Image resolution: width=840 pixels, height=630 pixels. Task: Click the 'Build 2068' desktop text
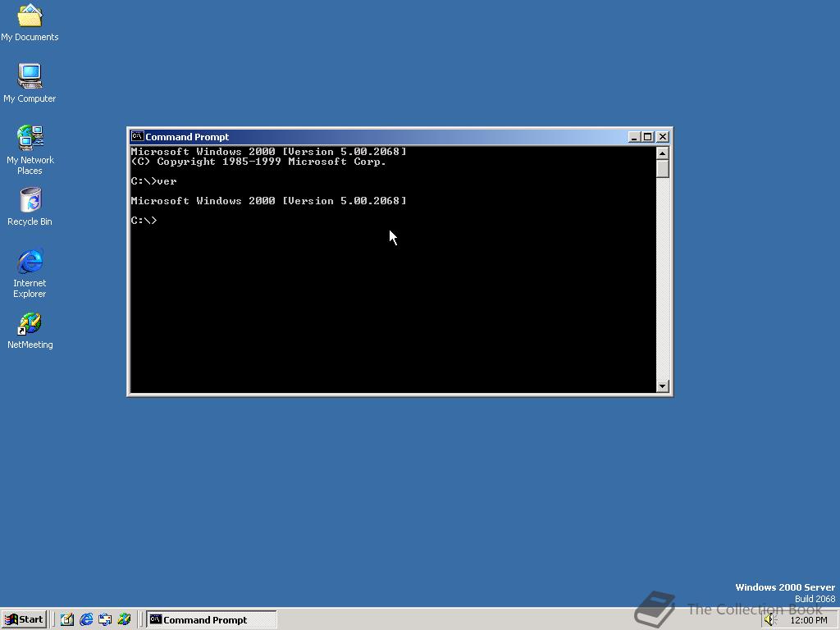(x=815, y=599)
